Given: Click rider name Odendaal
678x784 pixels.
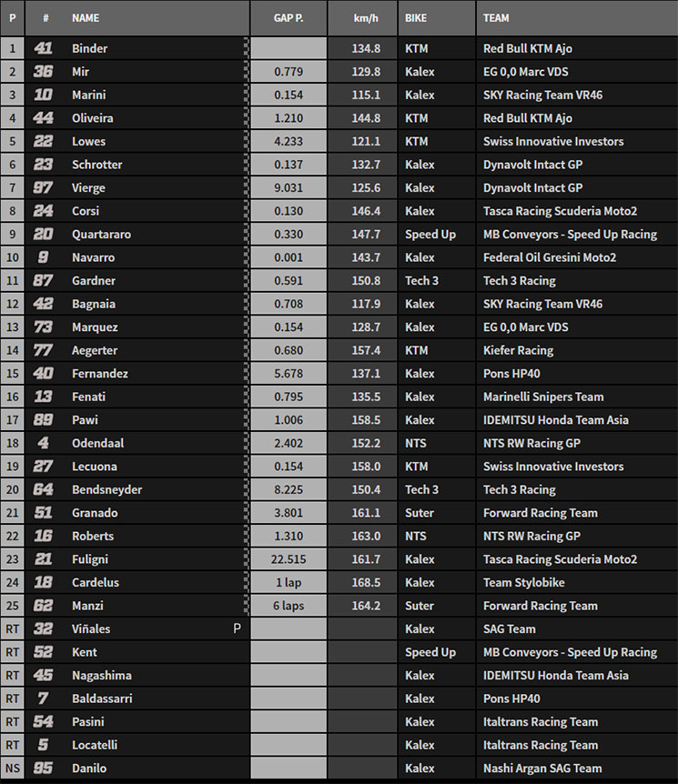Looking at the screenshot, I should tap(97, 443).
